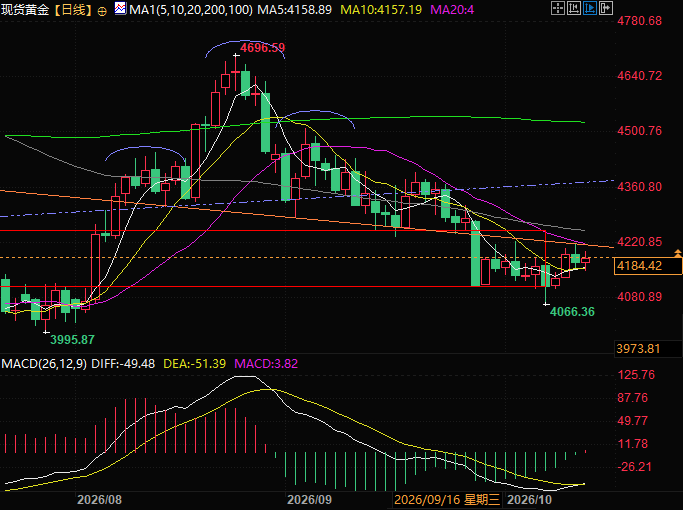Click the 4220.85 axis price
Image resolution: width=683 pixels, height=510 pixels.
(x=639, y=242)
